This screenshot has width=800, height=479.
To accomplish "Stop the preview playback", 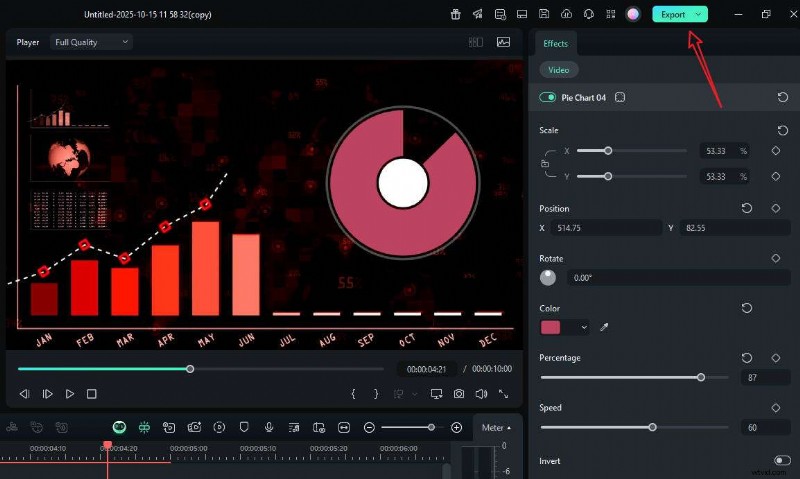I will tap(92, 394).
